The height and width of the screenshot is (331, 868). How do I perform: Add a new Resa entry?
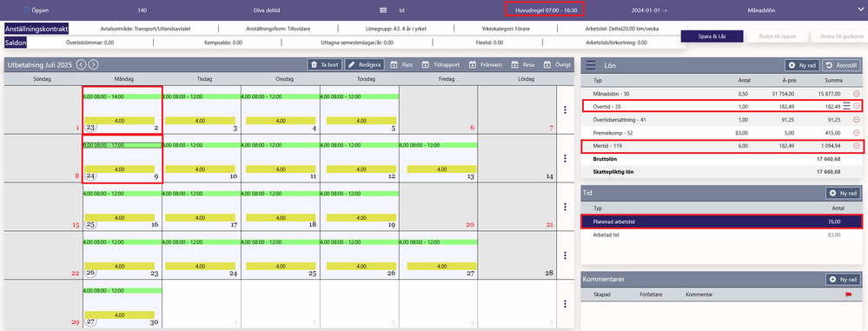click(x=522, y=65)
